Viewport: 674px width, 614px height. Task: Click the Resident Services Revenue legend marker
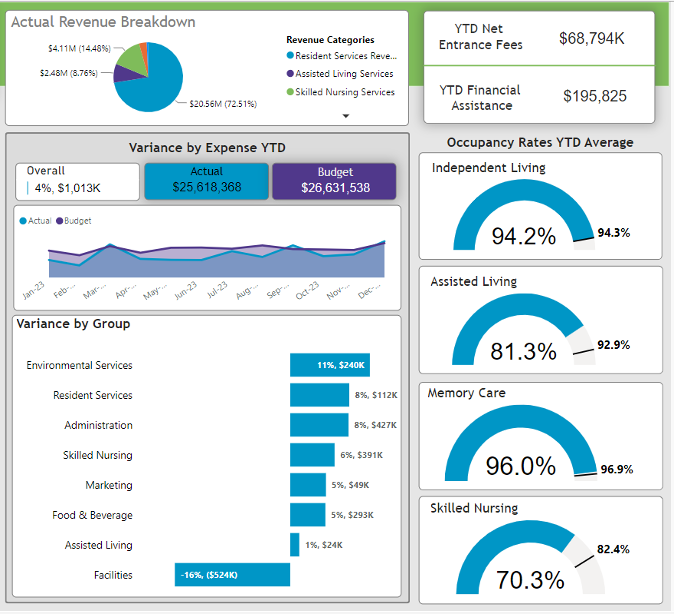click(290, 56)
